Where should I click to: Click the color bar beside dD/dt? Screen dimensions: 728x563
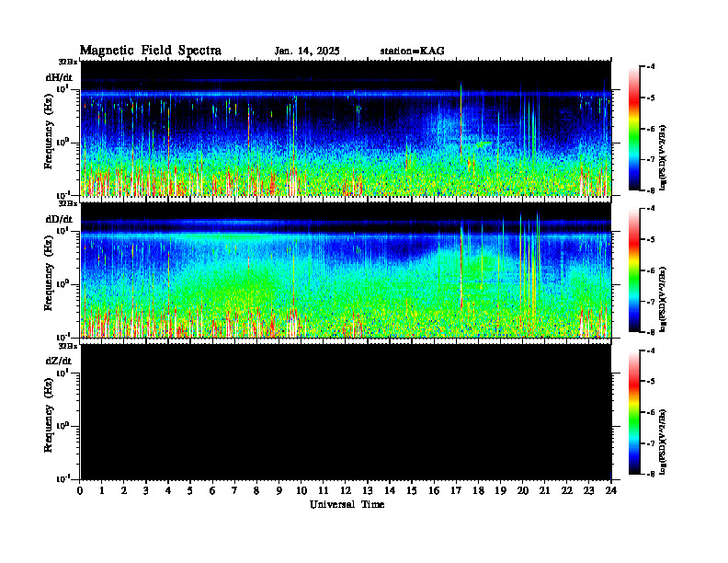[x=633, y=270]
